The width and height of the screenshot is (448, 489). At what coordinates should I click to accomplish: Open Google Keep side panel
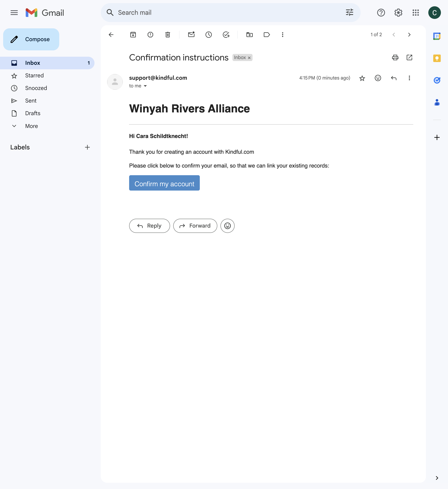pyautogui.click(x=437, y=58)
